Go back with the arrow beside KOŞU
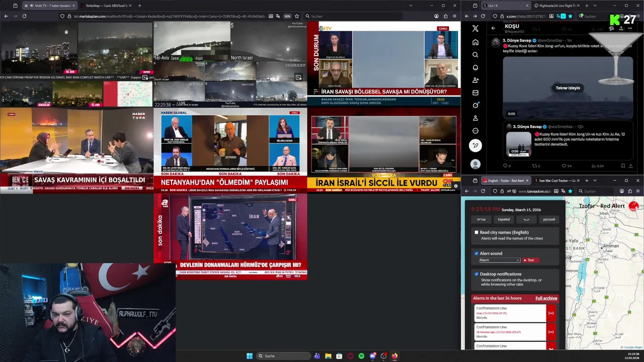Image resolution: width=644 pixels, height=362 pixels. (494, 28)
